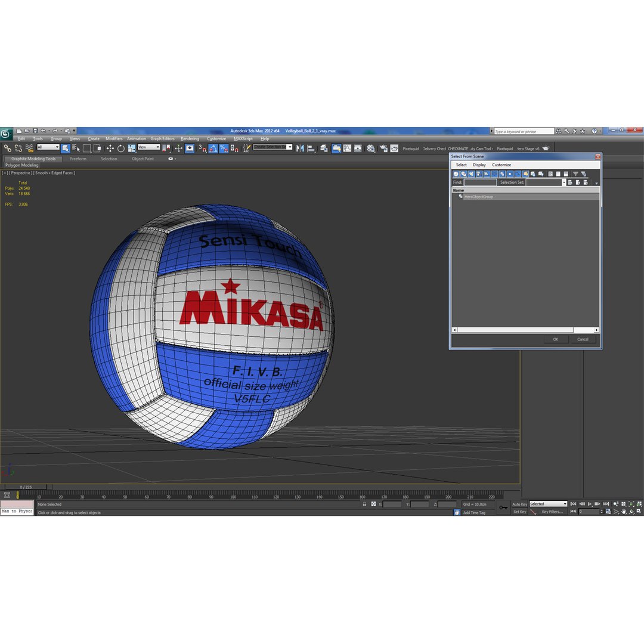
Task: Open the Quick Access toolbar dropdown arrow
Action: pyautogui.click(x=75, y=131)
